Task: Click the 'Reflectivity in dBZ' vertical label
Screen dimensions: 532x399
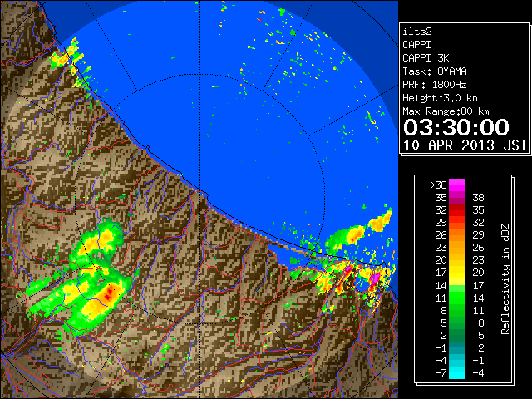Action: pos(505,279)
